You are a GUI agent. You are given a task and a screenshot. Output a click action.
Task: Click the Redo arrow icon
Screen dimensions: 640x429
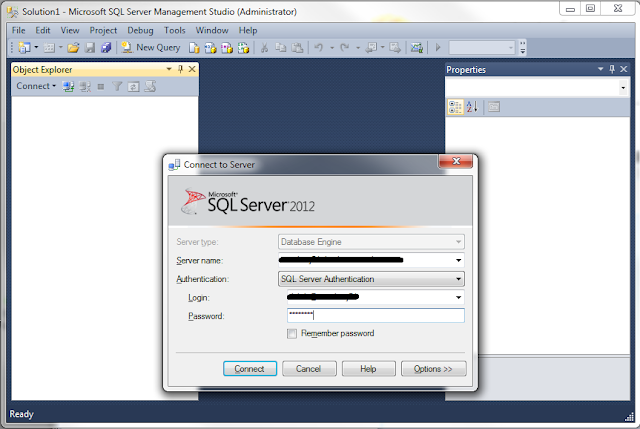(345, 48)
